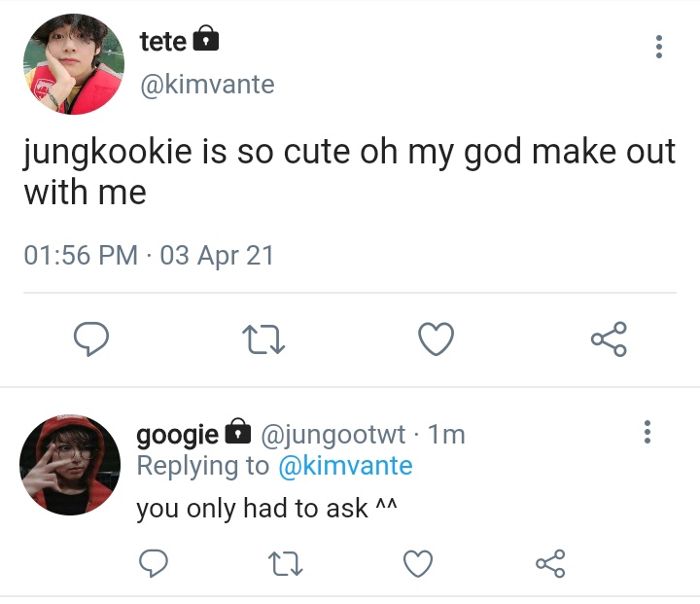Open the googie display name
This screenshot has width=700, height=604.
(177, 434)
